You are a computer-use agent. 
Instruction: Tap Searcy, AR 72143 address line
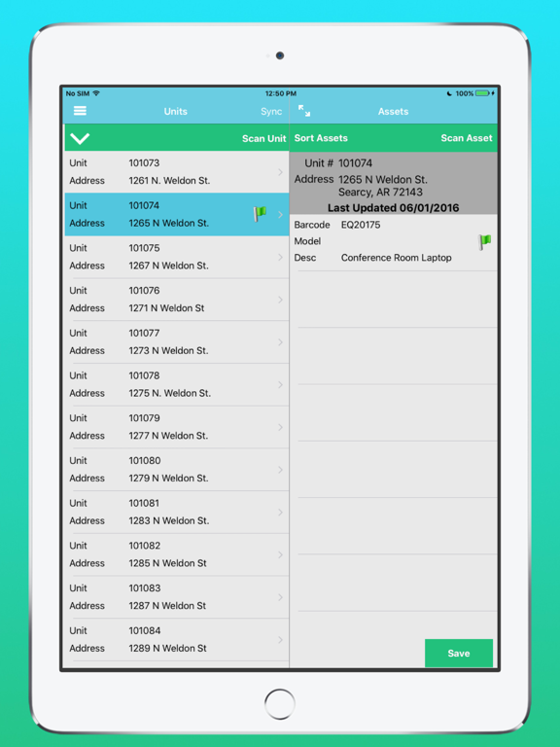pos(380,192)
